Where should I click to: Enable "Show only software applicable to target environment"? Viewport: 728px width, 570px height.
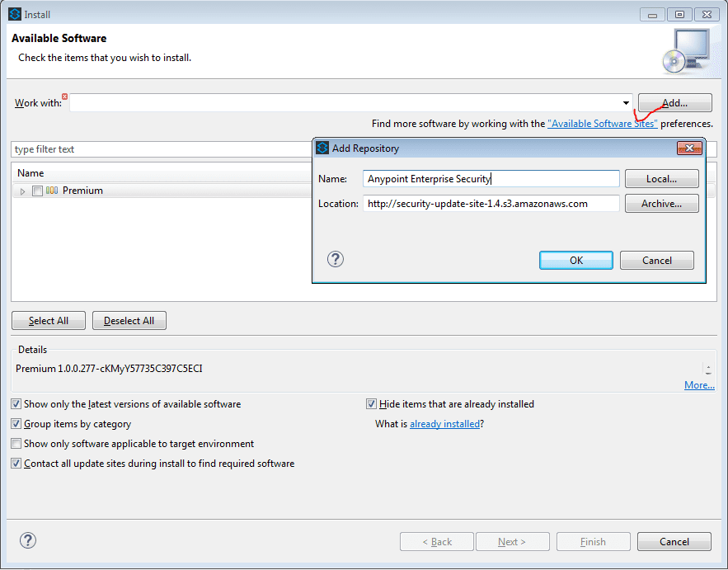(x=15, y=443)
